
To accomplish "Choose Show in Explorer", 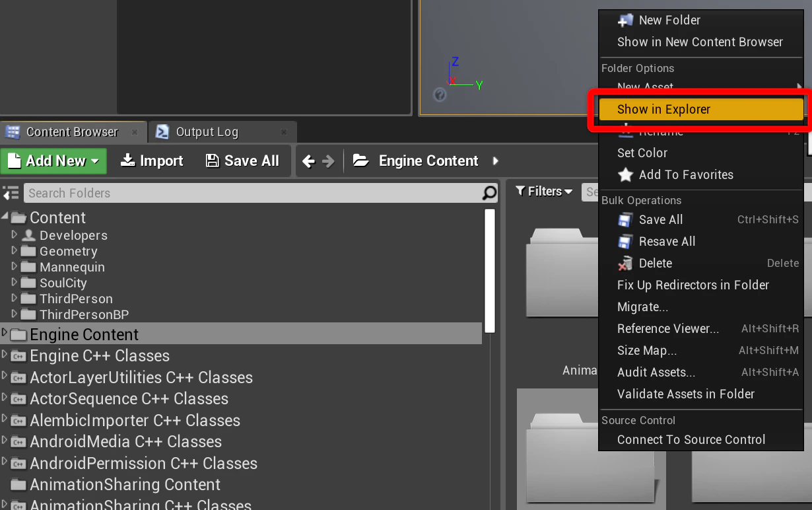I will (700, 110).
